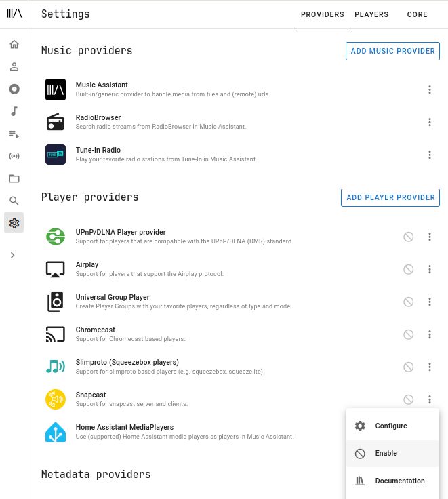Screen dimensions: 448x499
Task: Open Albums via the disc sidebar icon
Action: coord(14,89)
